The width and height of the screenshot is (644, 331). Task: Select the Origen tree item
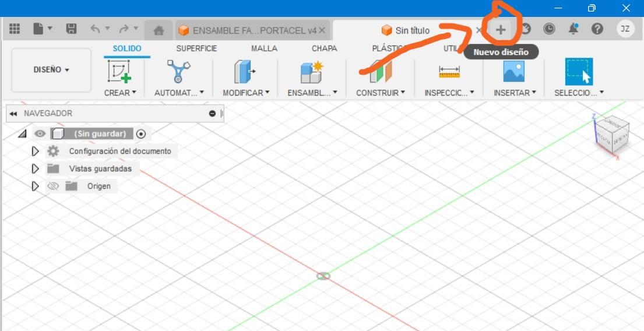(x=99, y=186)
